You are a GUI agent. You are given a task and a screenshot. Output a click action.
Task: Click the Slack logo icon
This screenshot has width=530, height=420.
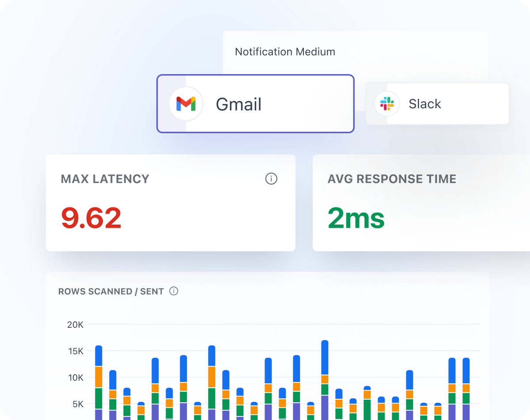click(x=387, y=104)
